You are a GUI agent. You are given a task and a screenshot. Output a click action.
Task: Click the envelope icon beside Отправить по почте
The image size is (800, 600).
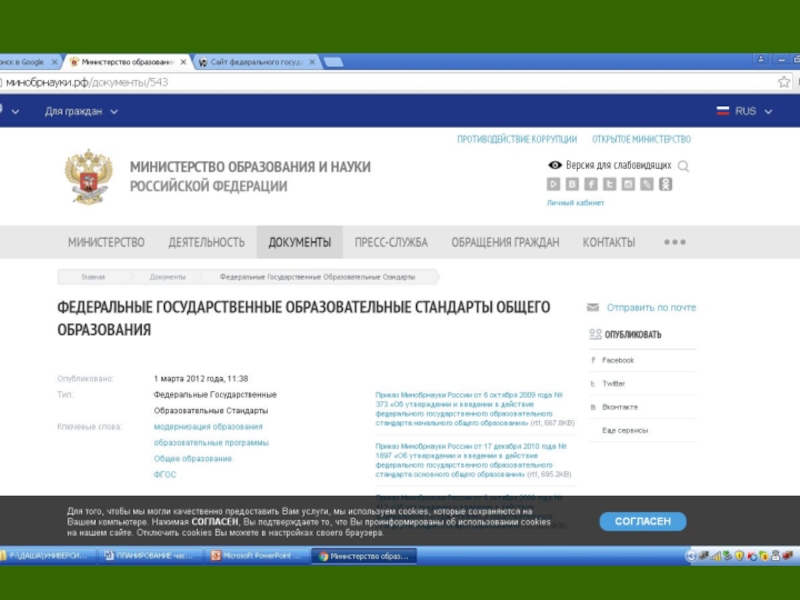tap(593, 308)
